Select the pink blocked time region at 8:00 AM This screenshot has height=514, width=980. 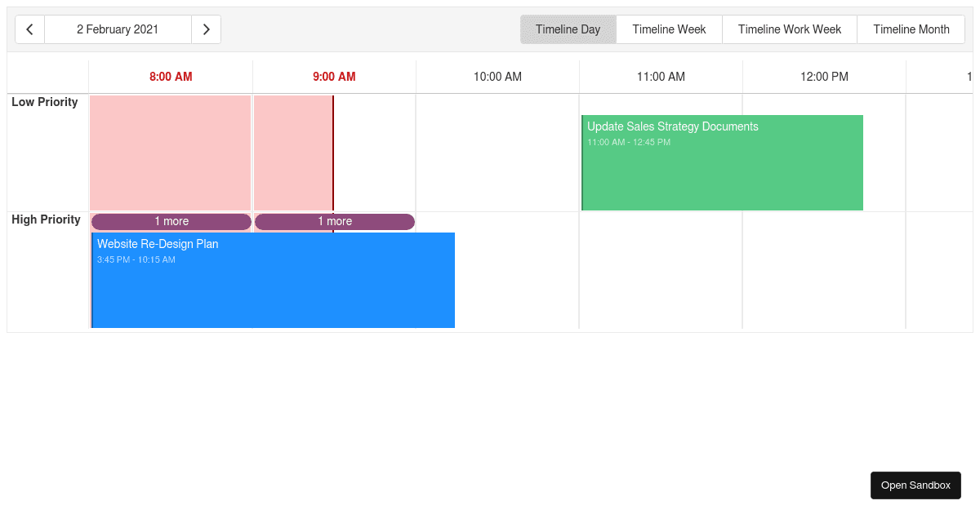click(x=170, y=151)
